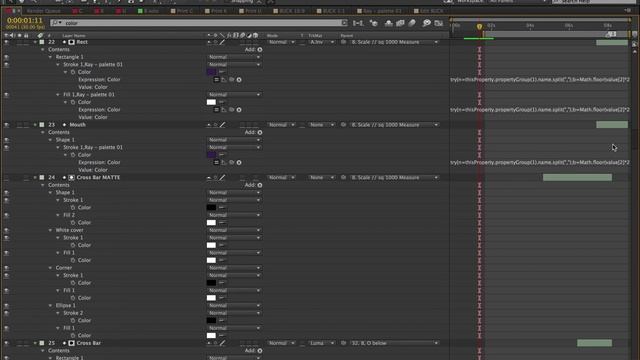Open black color swatch of Shape 1 Stroke 1
Screen dimensions: 640x360
[211, 208]
